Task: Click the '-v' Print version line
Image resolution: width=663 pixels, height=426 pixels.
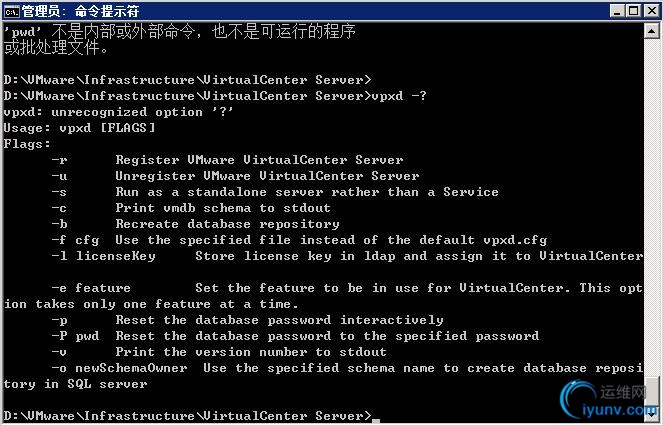Action: (219, 352)
